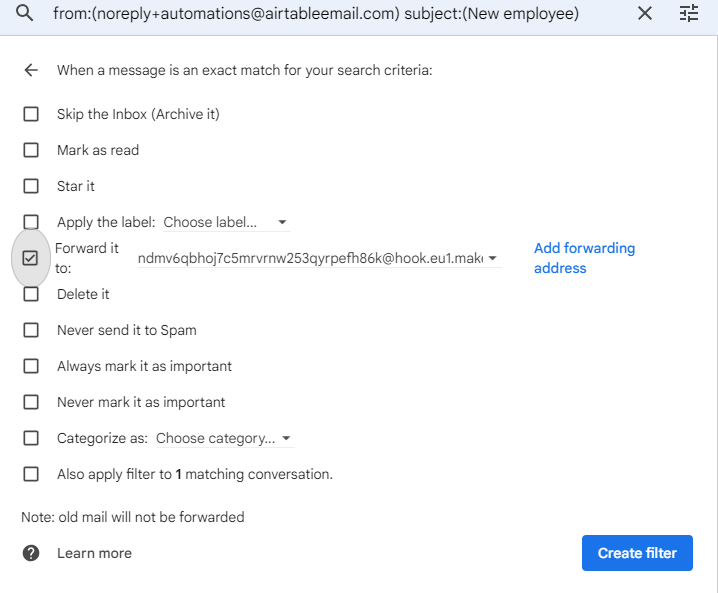
Task: Open the Choose label dropdown
Action: click(x=226, y=222)
